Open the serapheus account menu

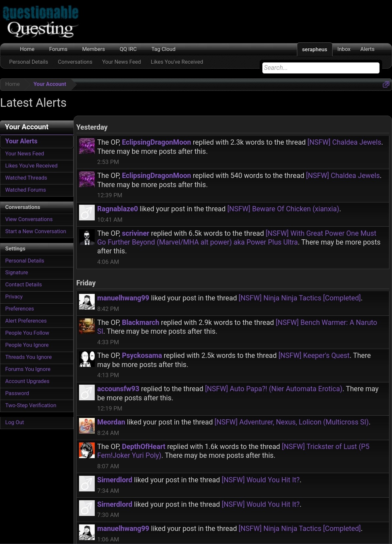[314, 50]
